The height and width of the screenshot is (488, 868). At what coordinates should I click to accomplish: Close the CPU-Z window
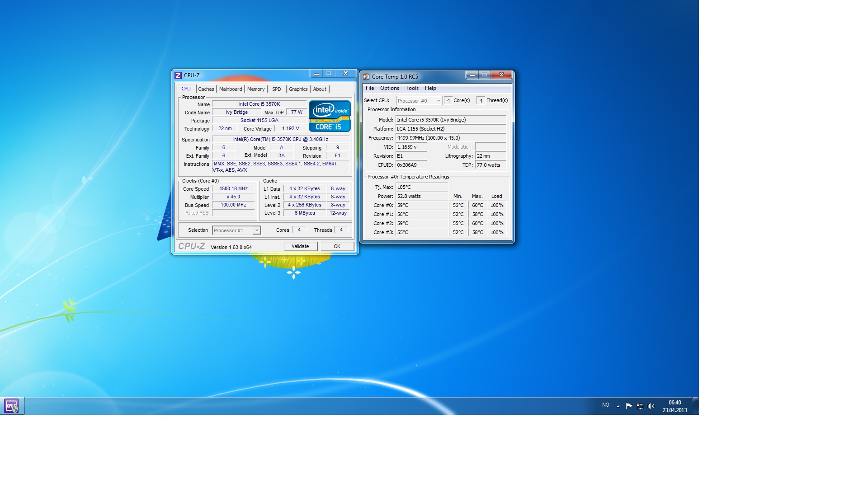345,74
